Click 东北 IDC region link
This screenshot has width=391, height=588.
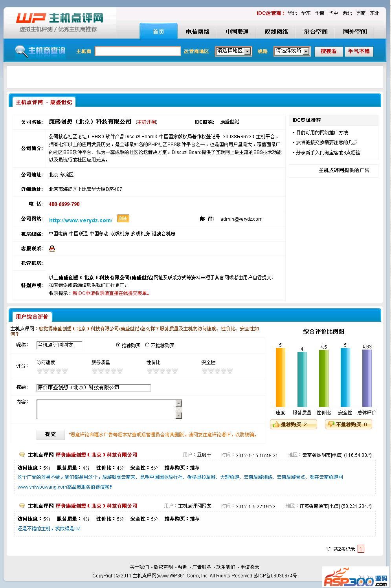coord(374,13)
